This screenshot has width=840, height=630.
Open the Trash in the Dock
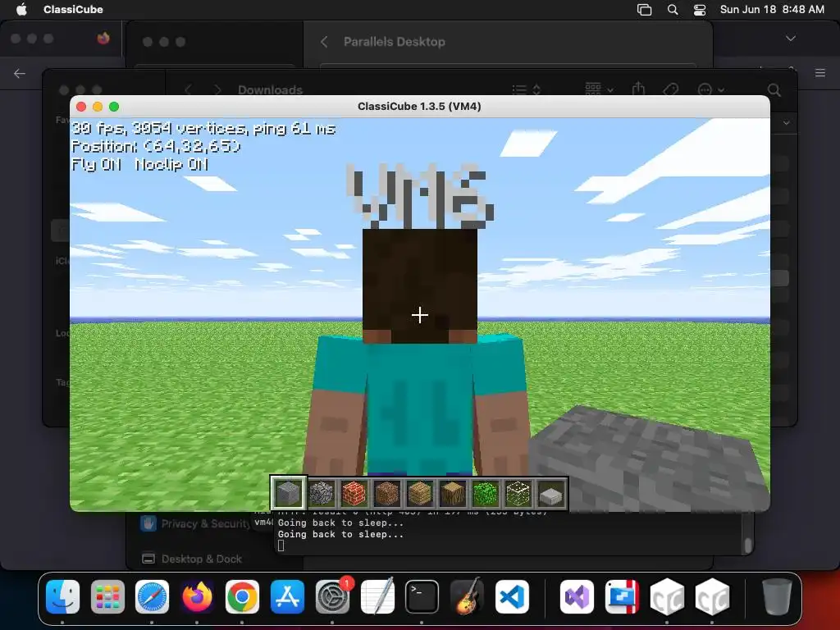tap(777, 596)
